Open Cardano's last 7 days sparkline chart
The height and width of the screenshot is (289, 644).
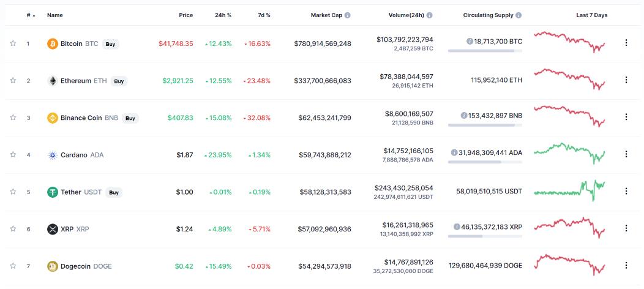pos(571,154)
